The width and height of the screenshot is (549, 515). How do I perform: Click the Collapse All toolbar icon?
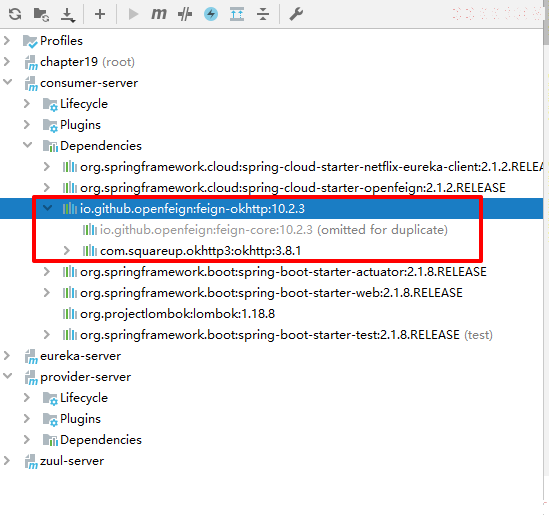coord(263,14)
